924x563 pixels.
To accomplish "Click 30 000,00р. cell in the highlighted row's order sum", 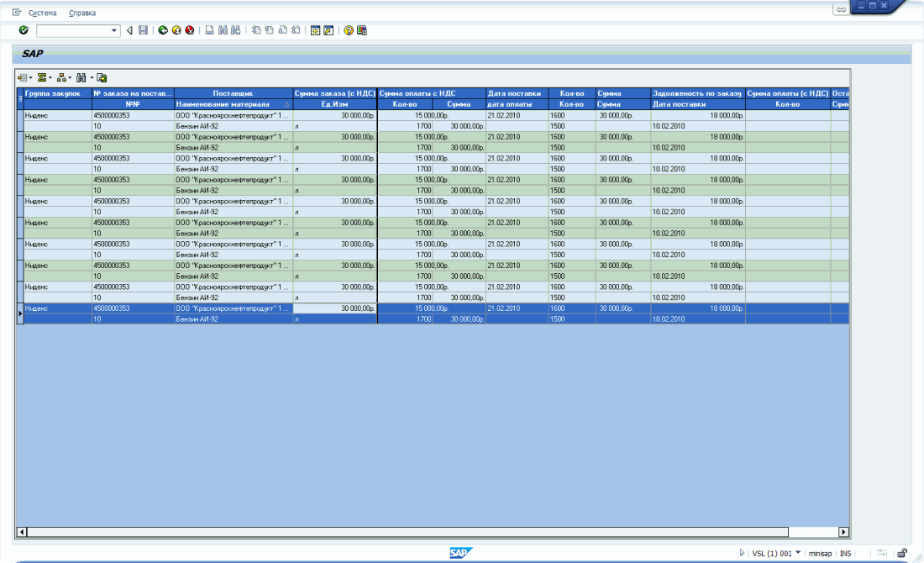I will [334, 308].
